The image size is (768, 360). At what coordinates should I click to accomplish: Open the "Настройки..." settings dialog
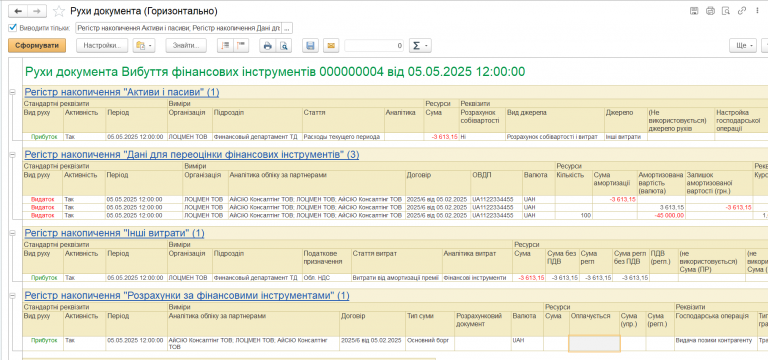click(x=102, y=46)
